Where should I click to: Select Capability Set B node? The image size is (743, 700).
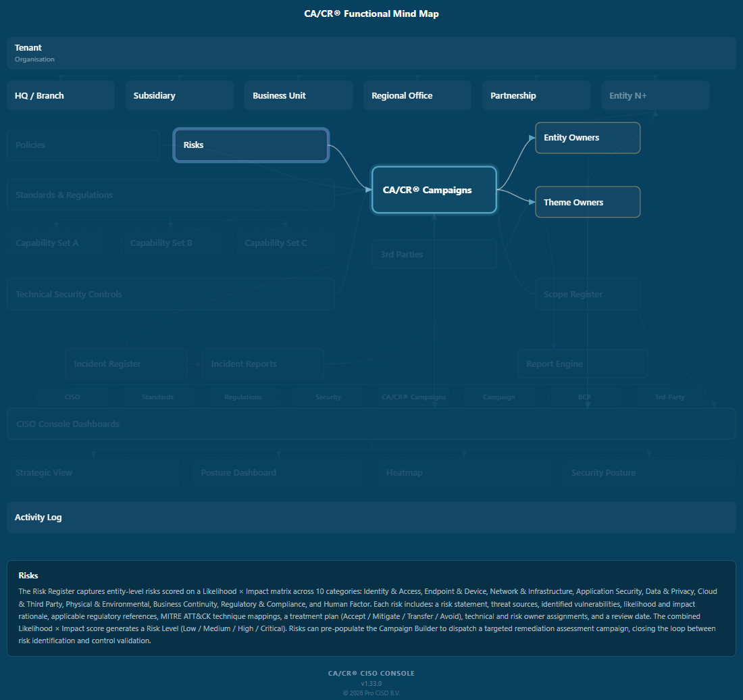click(171, 243)
